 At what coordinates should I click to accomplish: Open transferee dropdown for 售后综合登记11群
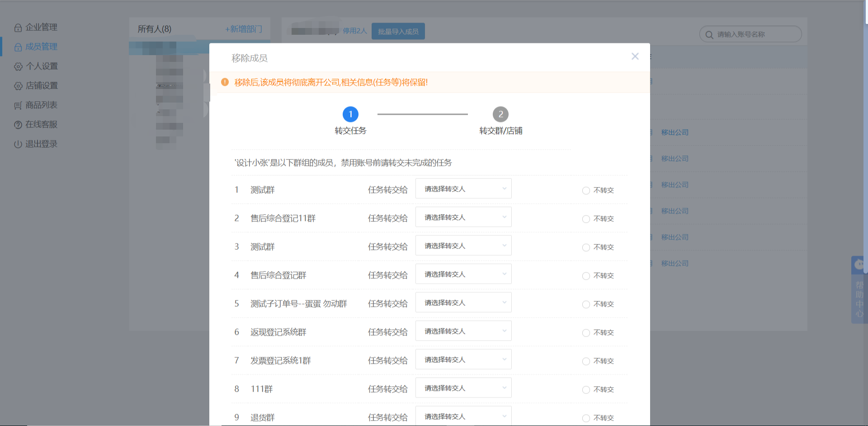(x=463, y=217)
